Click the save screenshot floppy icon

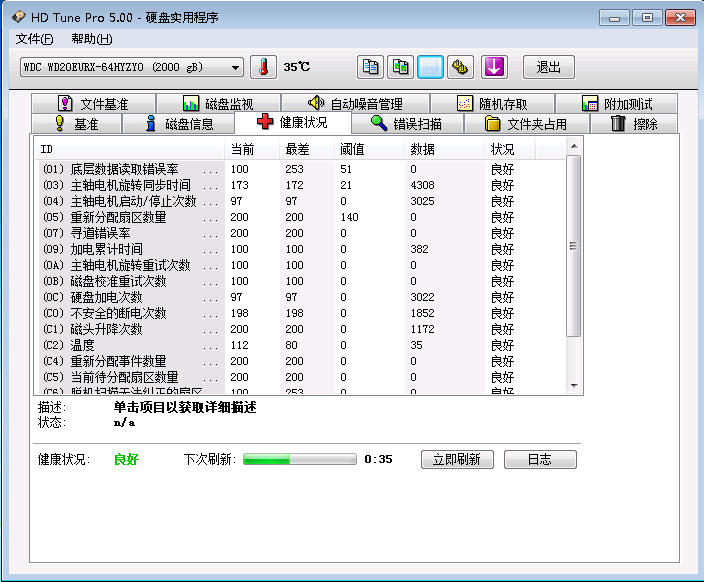pos(430,67)
